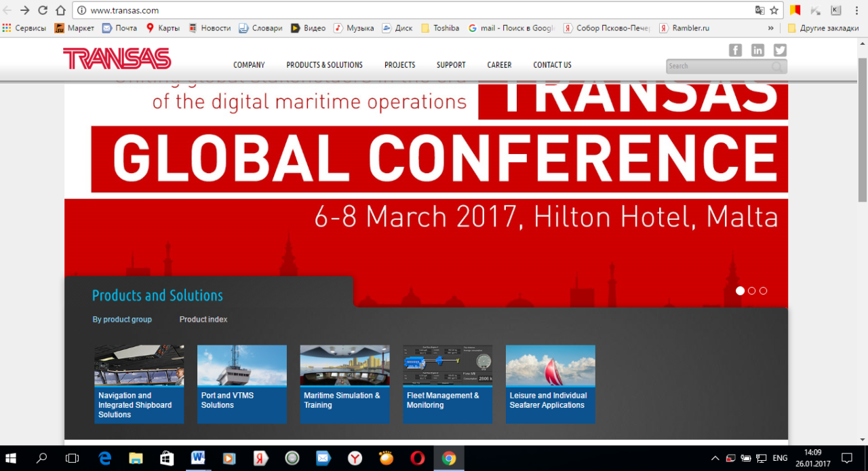Go back with the browser back arrow

[x=8, y=10]
